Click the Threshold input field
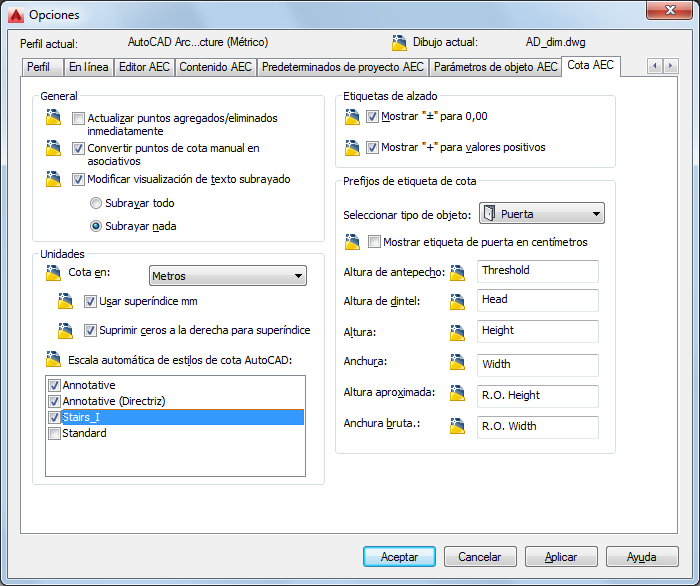The width and height of the screenshot is (700, 586). pyautogui.click(x=538, y=271)
